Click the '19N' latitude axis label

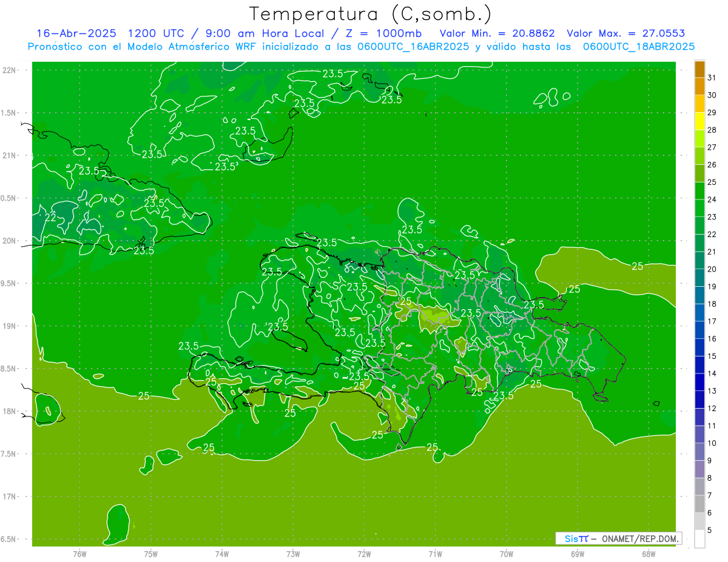[8, 326]
